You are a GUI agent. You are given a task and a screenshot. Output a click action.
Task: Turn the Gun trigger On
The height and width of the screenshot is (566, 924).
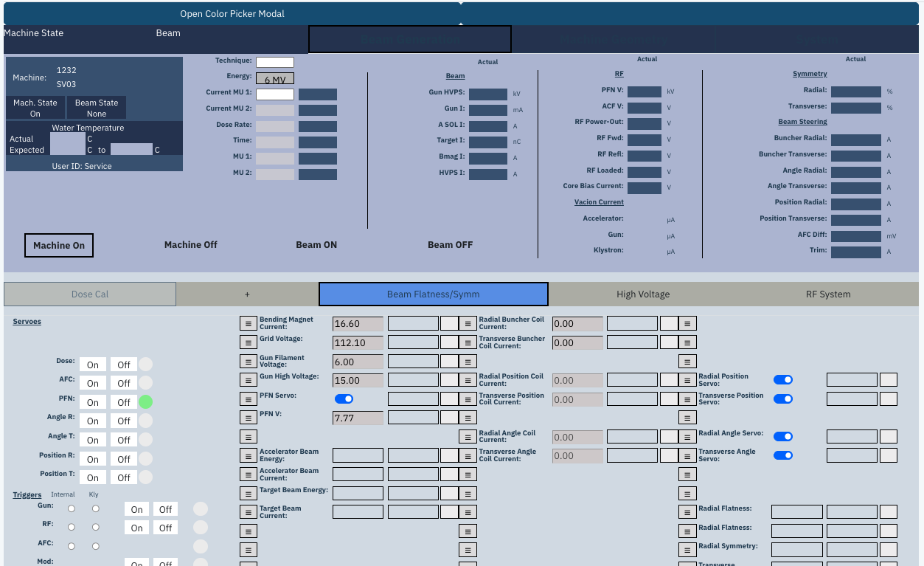pos(136,509)
